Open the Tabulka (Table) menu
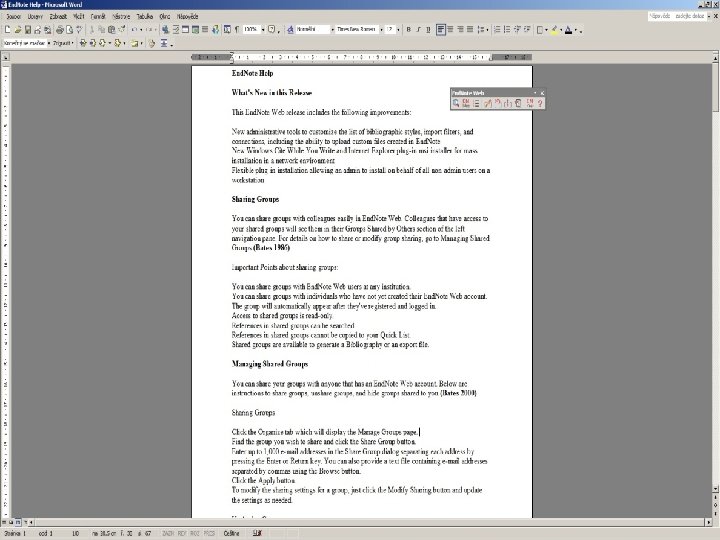 tap(145, 17)
